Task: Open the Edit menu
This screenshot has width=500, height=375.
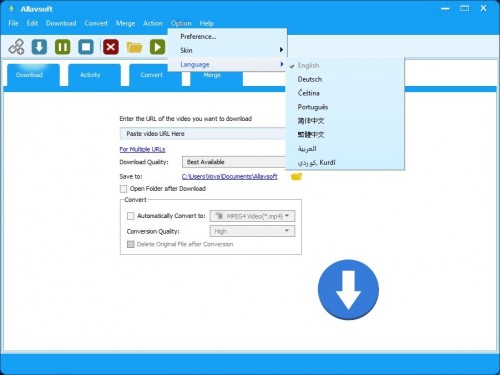Action: point(32,23)
